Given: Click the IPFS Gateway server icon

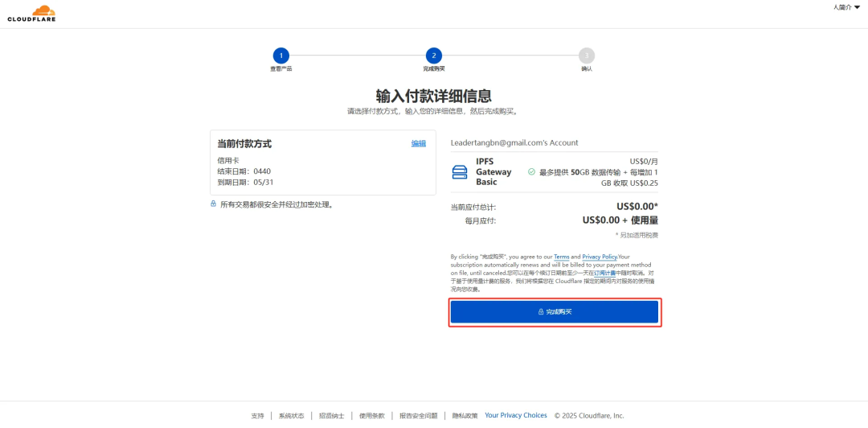Looking at the screenshot, I should point(460,172).
